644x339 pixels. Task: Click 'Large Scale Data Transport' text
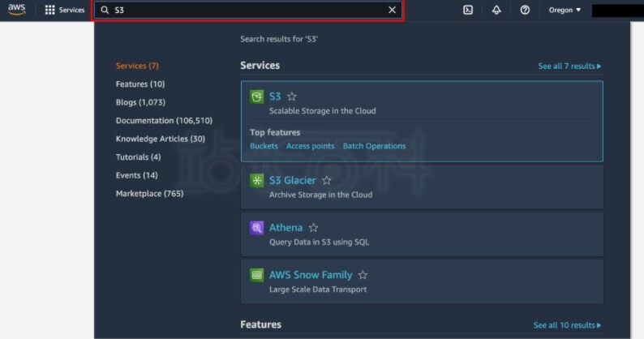pyautogui.click(x=318, y=290)
